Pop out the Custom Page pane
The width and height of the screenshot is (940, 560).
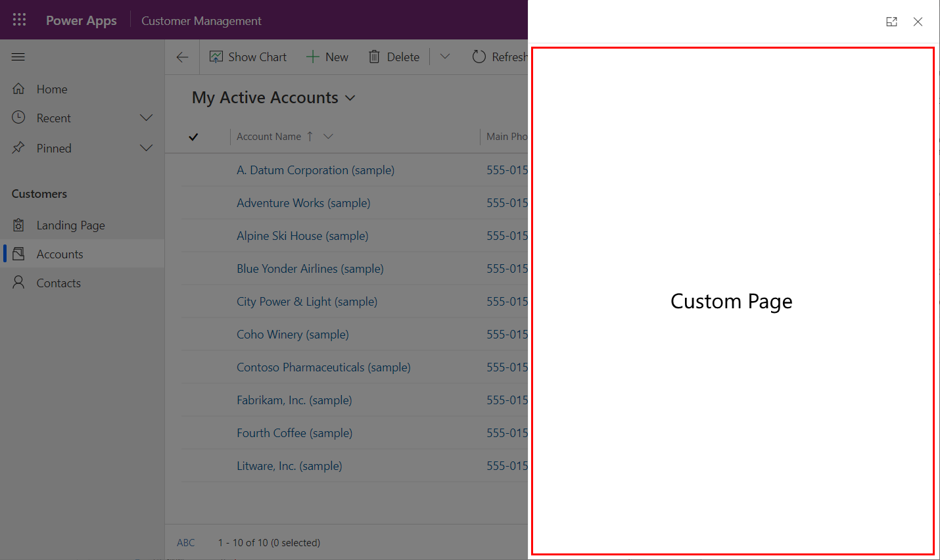pyautogui.click(x=891, y=22)
